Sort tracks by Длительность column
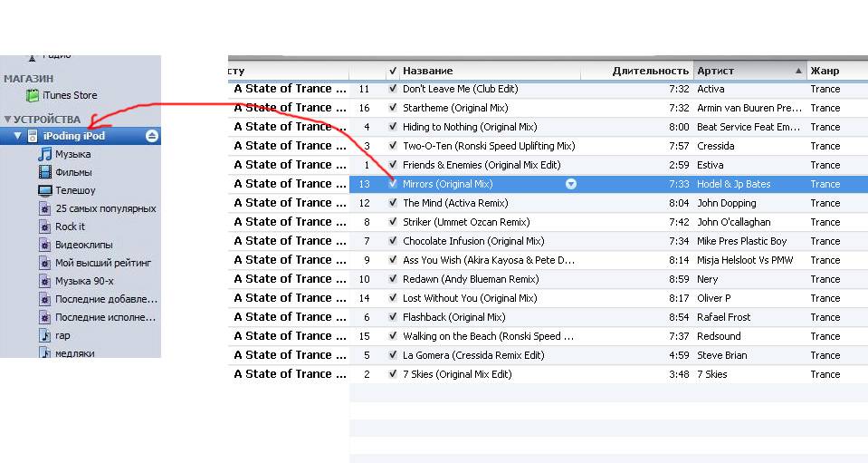 (651, 71)
